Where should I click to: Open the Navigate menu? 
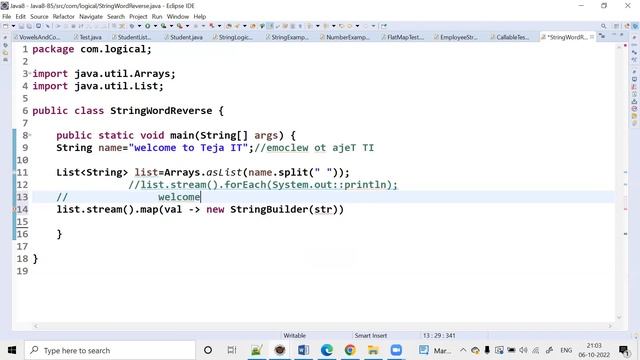click(91, 17)
